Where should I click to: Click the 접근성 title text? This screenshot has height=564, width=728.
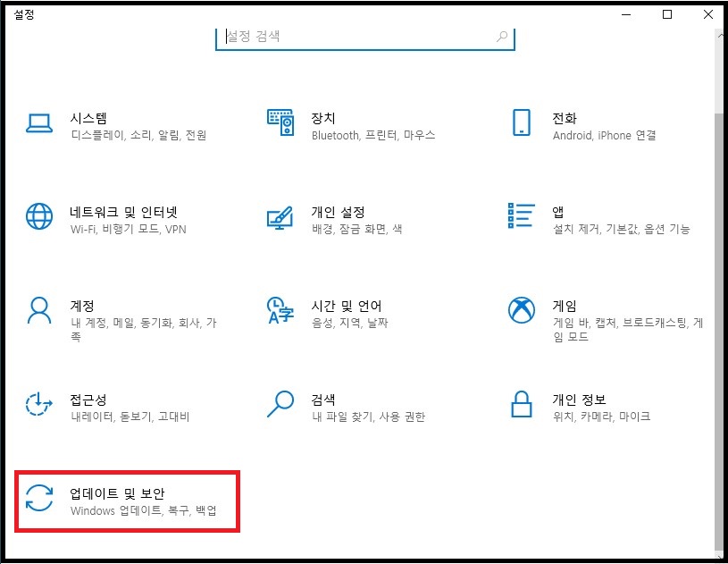tap(88, 400)
